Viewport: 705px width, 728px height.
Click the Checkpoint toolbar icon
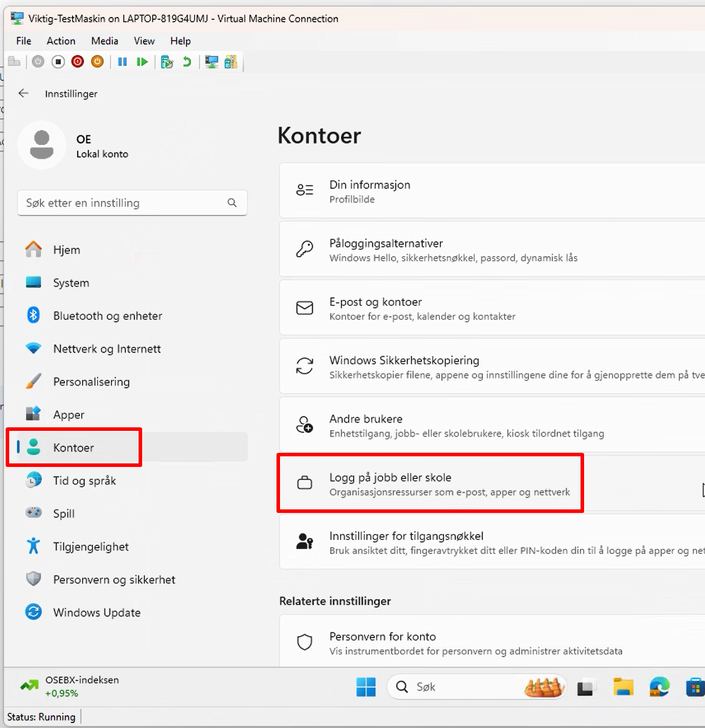(167, 62)
